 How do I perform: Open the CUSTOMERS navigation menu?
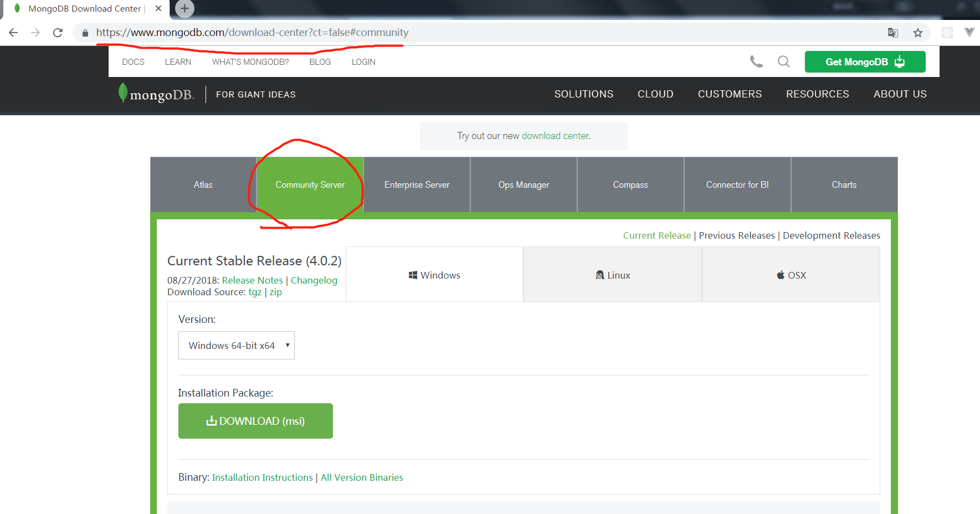(730, 94)
